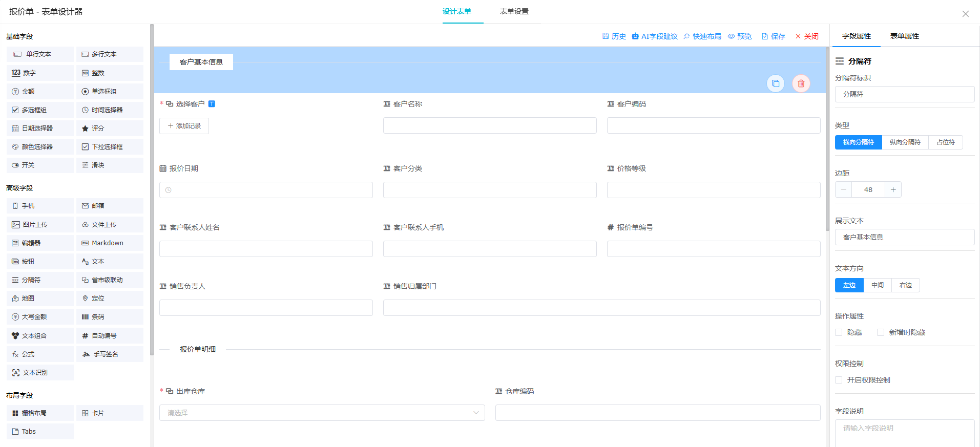Open the 字段属性 tab
The image size is (980, 447).
coord(857,36)
